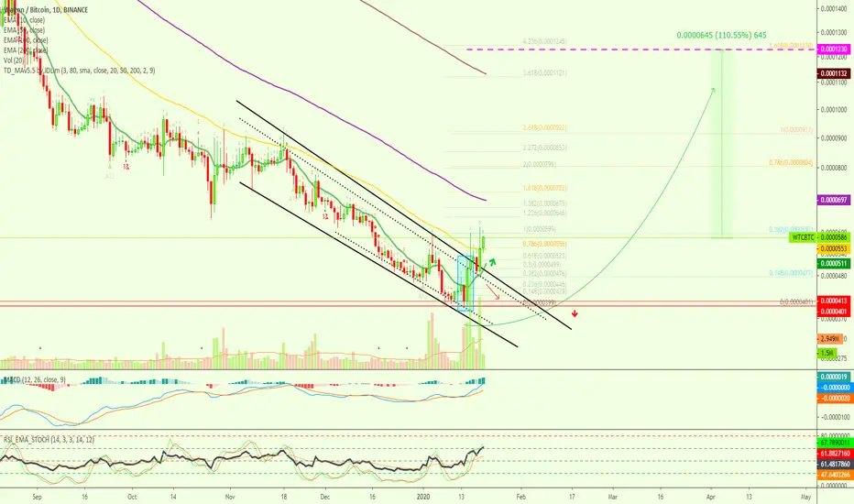Select the 4.236(0.0001245) Fibonacci level label
854x504 pixels.
point(544,41)
